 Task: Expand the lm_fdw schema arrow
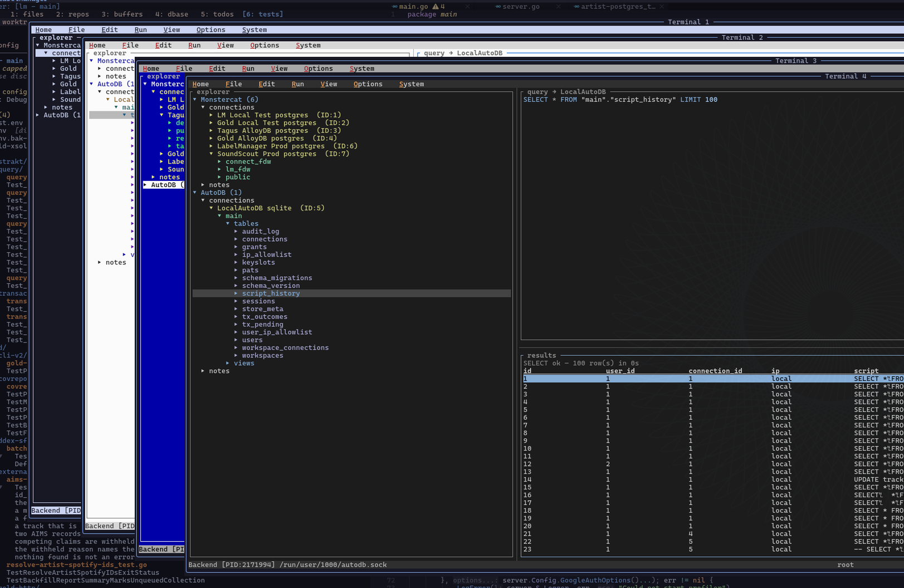click(x=219, y=170)
